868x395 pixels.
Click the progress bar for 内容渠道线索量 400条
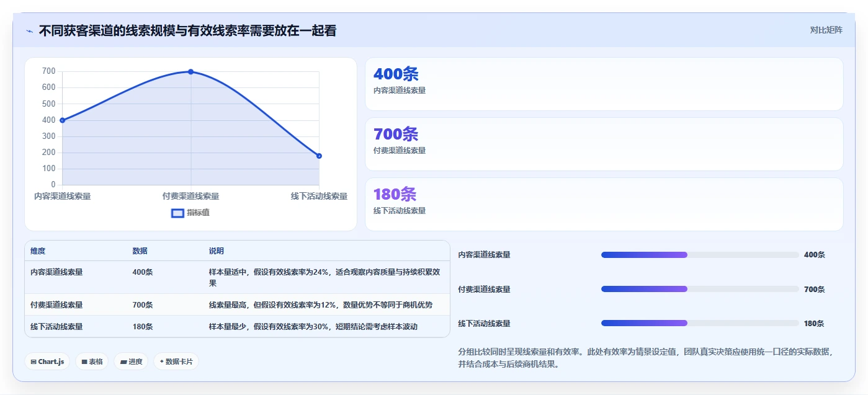pos(700,255)
